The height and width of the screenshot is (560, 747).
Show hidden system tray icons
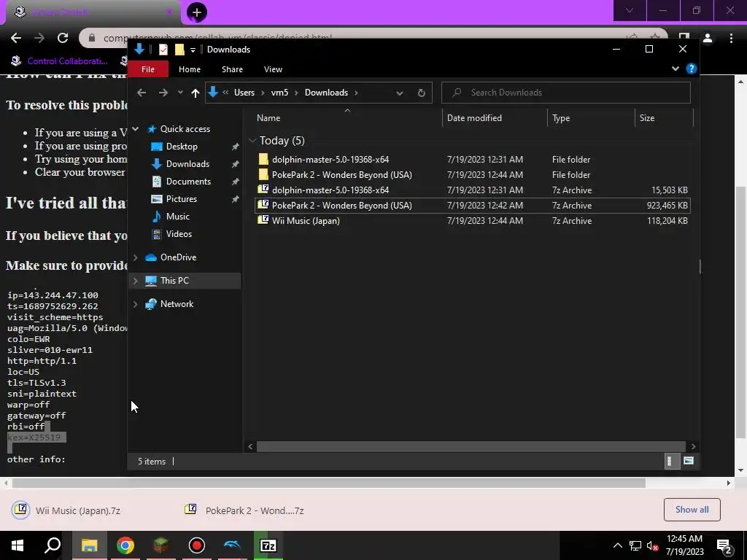coord(617,545)
